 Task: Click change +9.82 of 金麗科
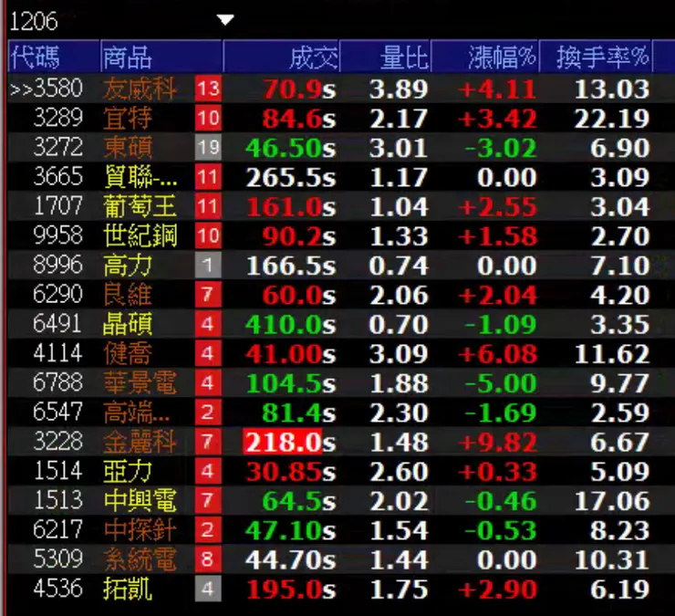point(498,442)
